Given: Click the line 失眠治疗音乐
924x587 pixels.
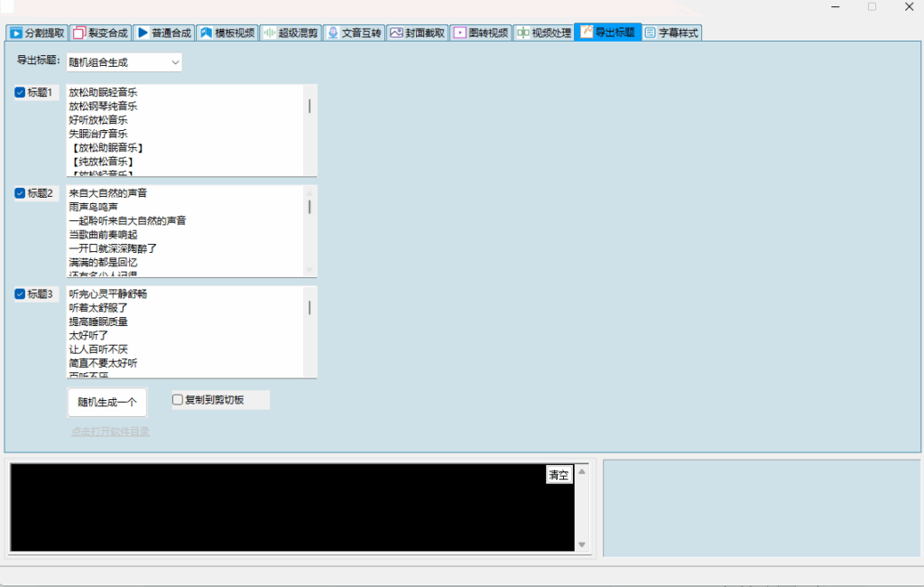Looking at the screenshot, I should point(98,134).
